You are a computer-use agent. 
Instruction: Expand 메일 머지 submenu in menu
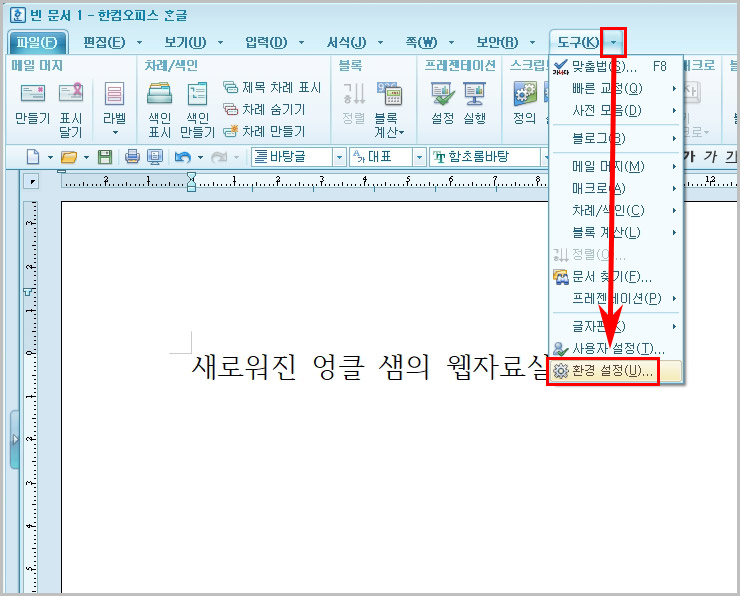(x=616, y=166)
